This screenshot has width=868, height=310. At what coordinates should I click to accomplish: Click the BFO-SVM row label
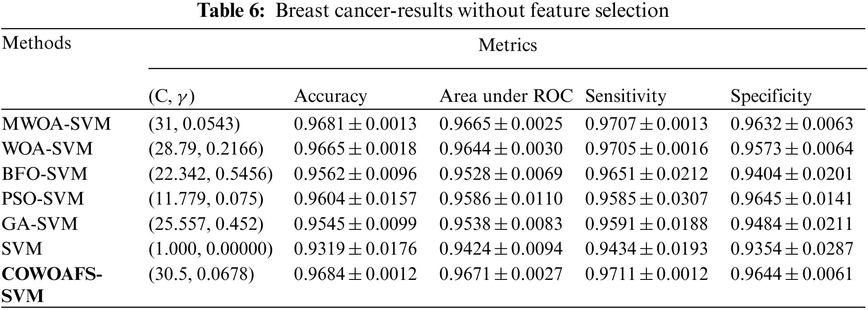coord(45,174)
